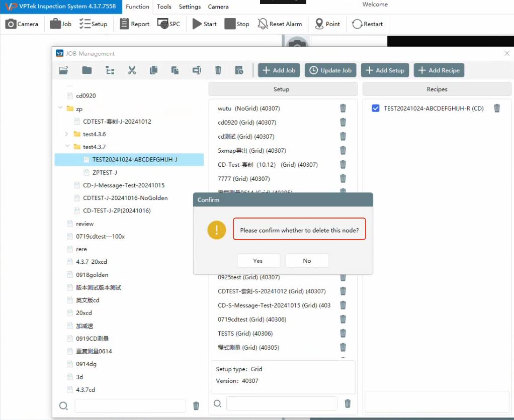Click the Update Job button
The height and width of the screenshot is (420, 514).
pyautogui.click(x=330, y=70)
